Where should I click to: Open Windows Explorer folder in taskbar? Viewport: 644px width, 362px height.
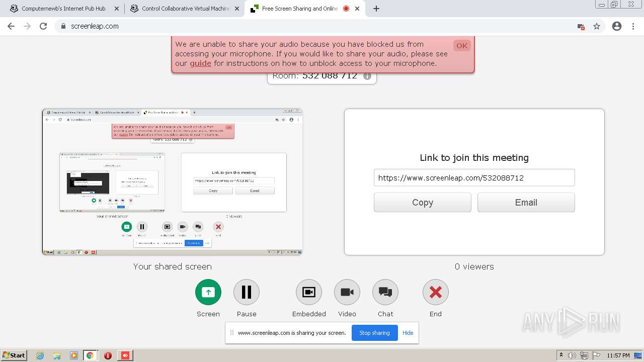[57, 355]
